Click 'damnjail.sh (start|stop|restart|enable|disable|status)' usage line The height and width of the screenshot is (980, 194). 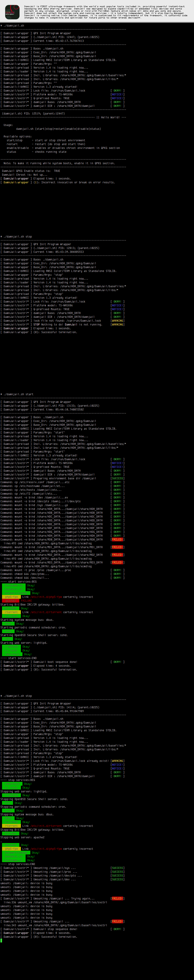point(58,129)
